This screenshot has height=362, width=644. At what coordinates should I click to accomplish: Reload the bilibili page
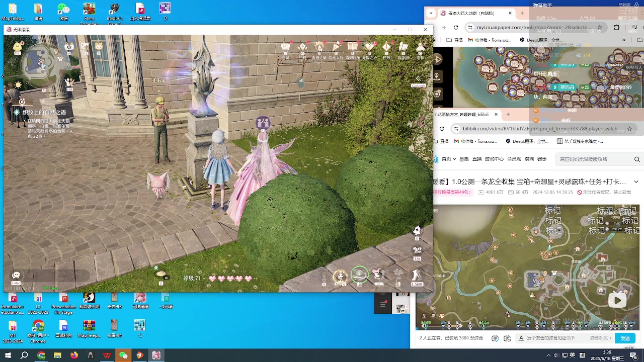coord(442,129)
